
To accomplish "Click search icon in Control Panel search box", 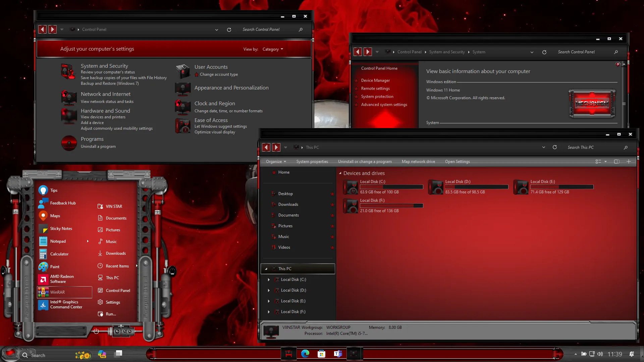I will 301,29.
